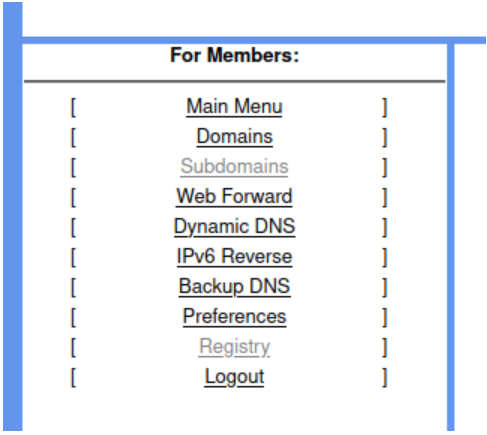Click the right bracket beside Preferences
The image size is (487, 435).
[385, 317]
